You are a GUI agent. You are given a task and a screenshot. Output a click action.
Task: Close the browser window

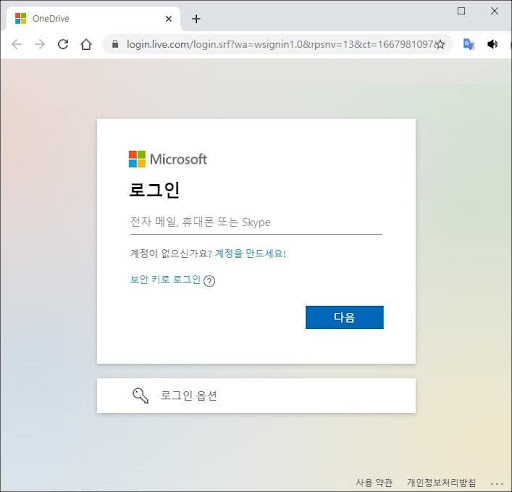click(494, 11)
